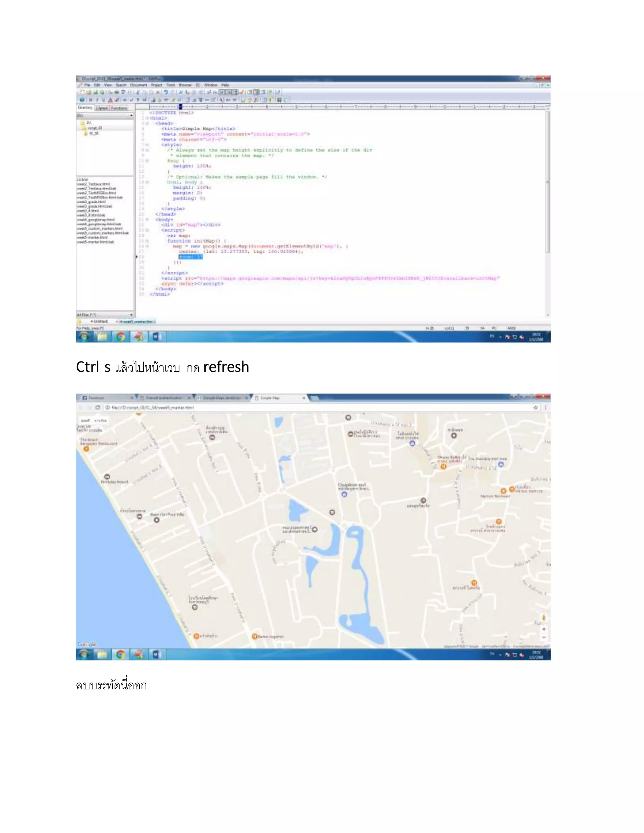
Task: Click The Beach Bangsaen Restaurant map marker
Action: [x=86, y=449]
